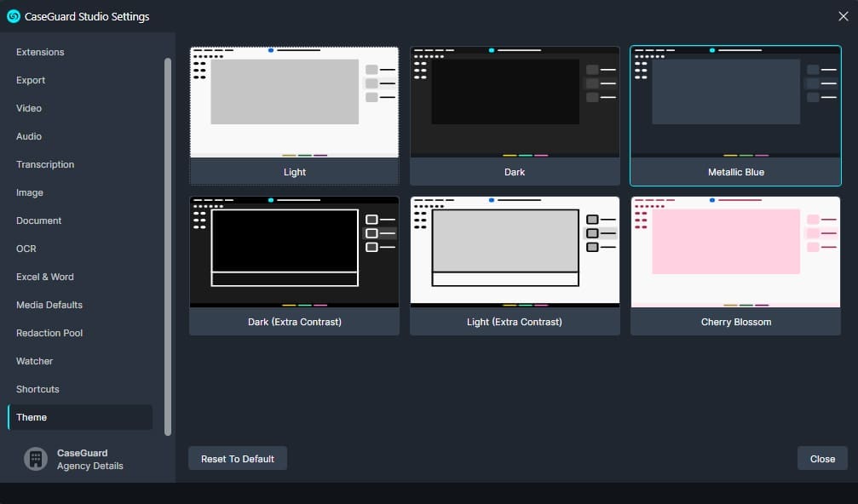858x504 pixels.
Task: Click the sidebar vertical scrollbar
Action: point(168,247)
